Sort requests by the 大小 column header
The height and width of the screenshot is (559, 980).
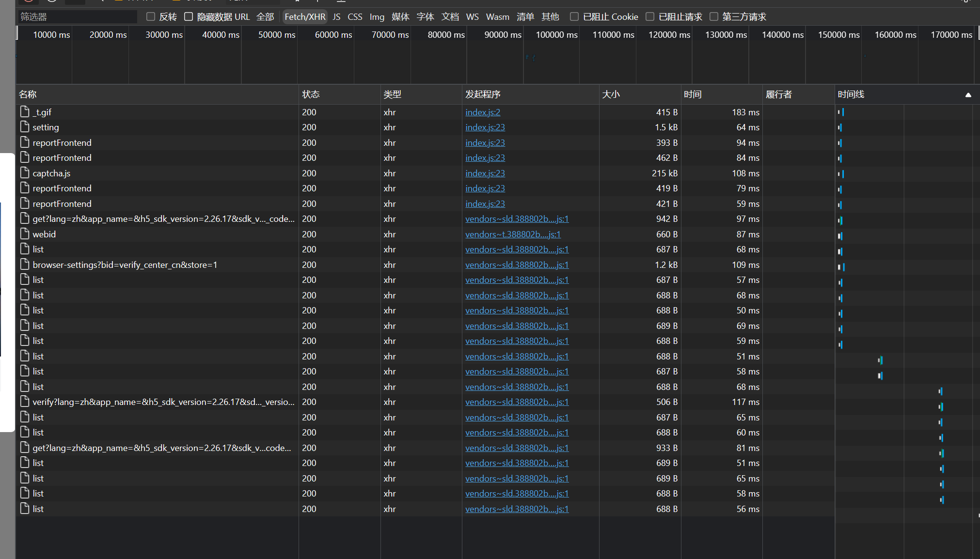611,94
